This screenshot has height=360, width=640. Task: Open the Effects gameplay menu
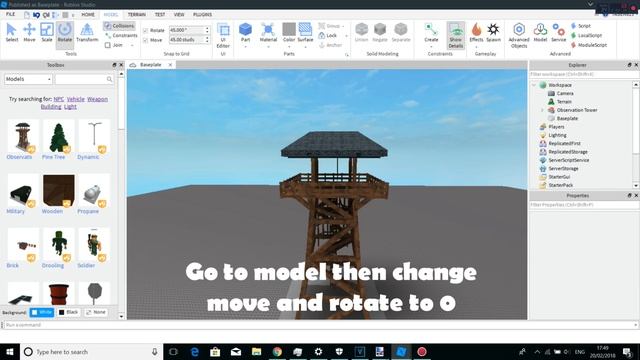click(x=476, y=32)
